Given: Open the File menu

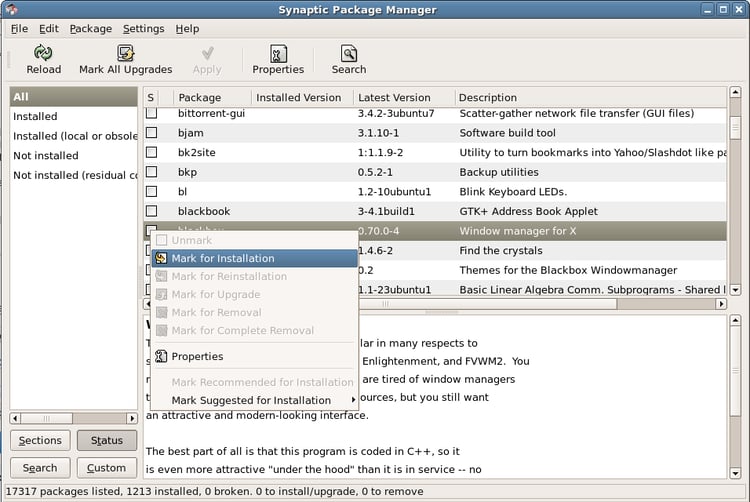Looking at the screenshot, I should (19, 29).
